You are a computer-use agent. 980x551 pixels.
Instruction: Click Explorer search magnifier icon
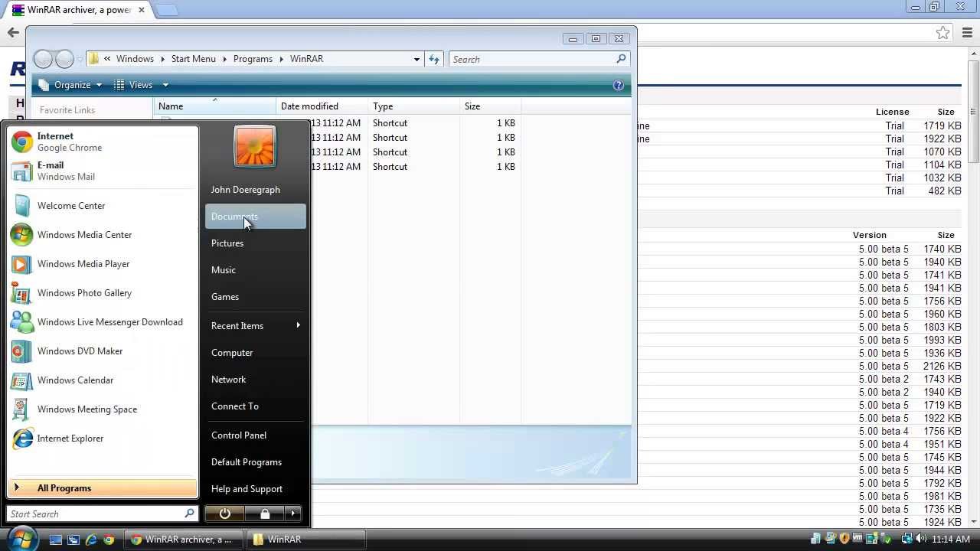point(622,59)
